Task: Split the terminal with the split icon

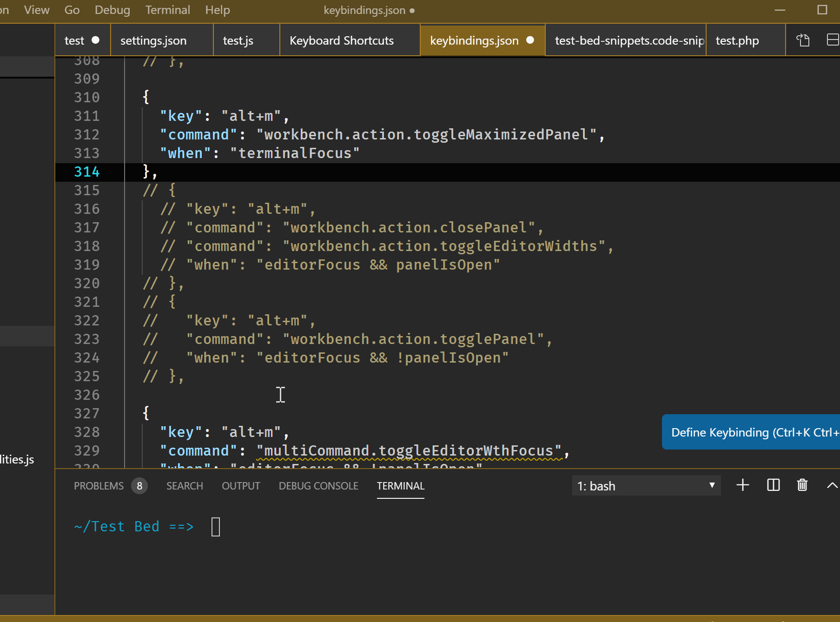Action: point(773,485)
